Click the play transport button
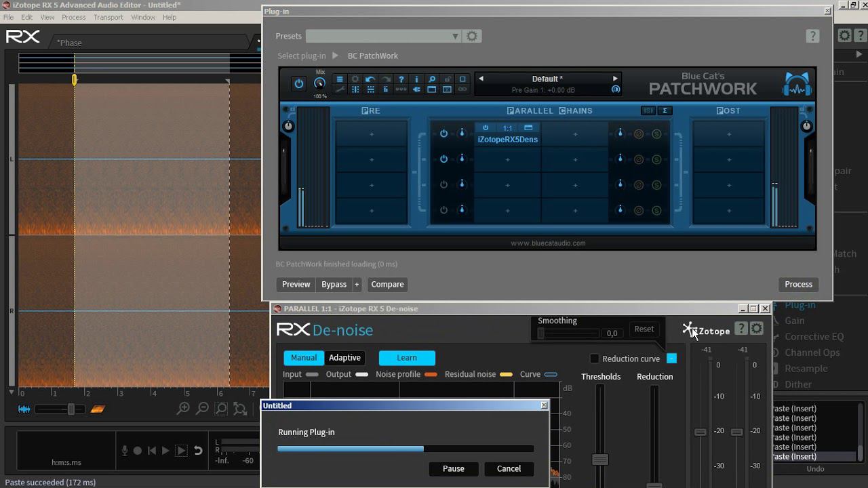Image resolution: width=868 pixels, height=488 pixels. [165, 451]
